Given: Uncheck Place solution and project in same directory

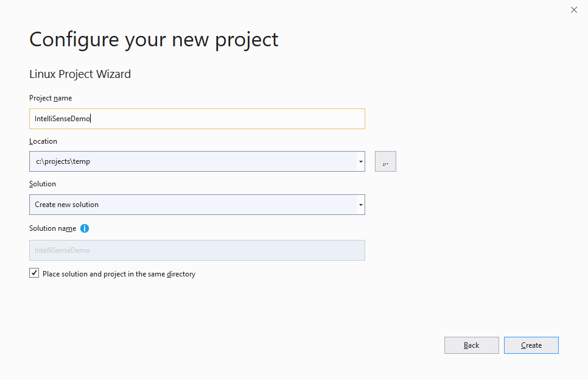Looking at the screenshot, I should (x=34, y=273).
